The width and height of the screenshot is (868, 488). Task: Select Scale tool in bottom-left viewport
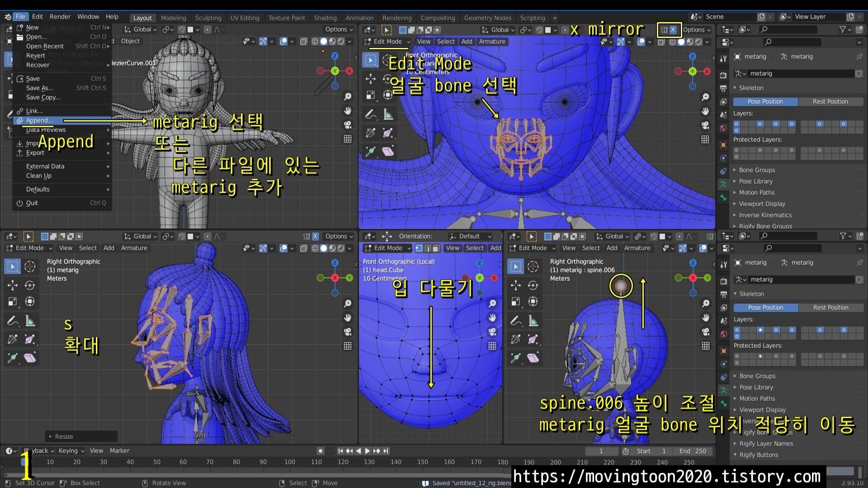[13, 302]
